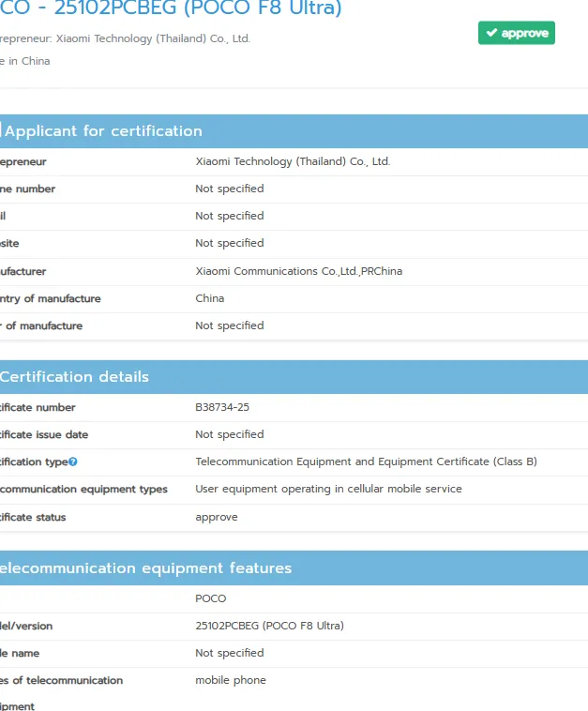The width and height of the screenshot is (588, 711).
Task: Click the entrepreneur subtitle under the page title
Action: (126, 39)
